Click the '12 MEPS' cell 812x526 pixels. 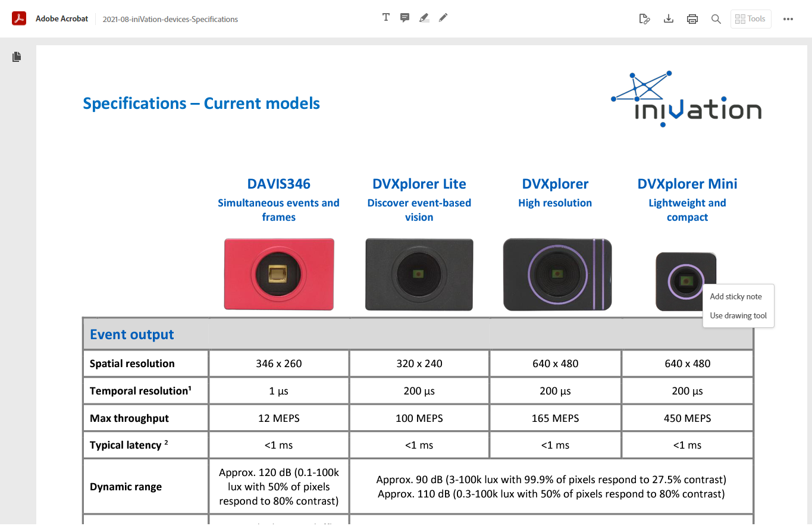click(279, 418)
